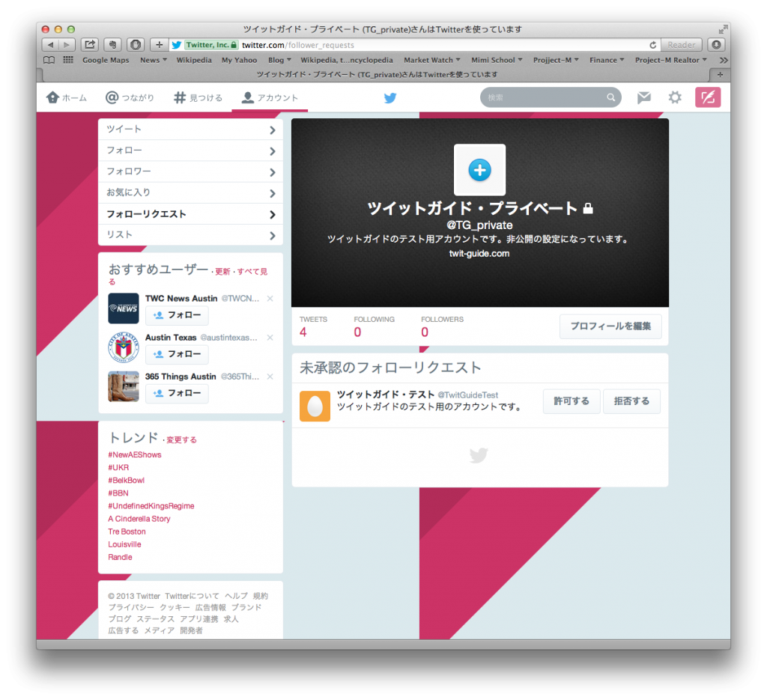Click the reload page icon
The width and height of the screenshot is (767, 700).
(x=652, y=45)
